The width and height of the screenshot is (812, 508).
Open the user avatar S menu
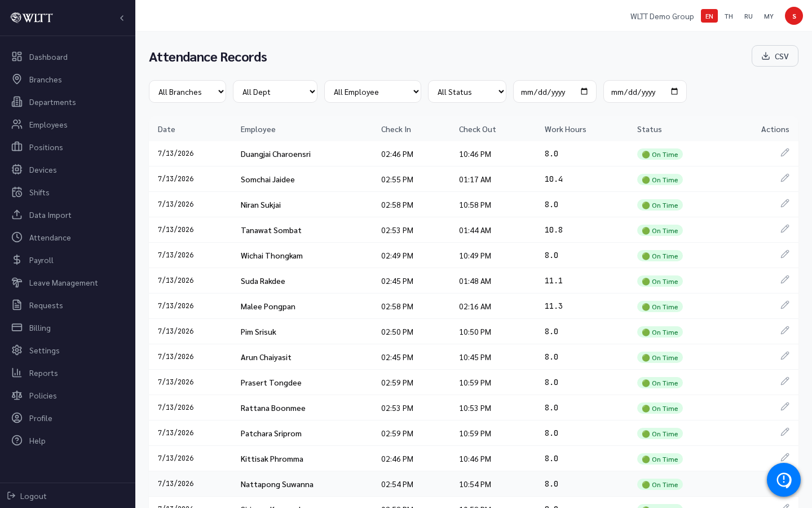794,16
